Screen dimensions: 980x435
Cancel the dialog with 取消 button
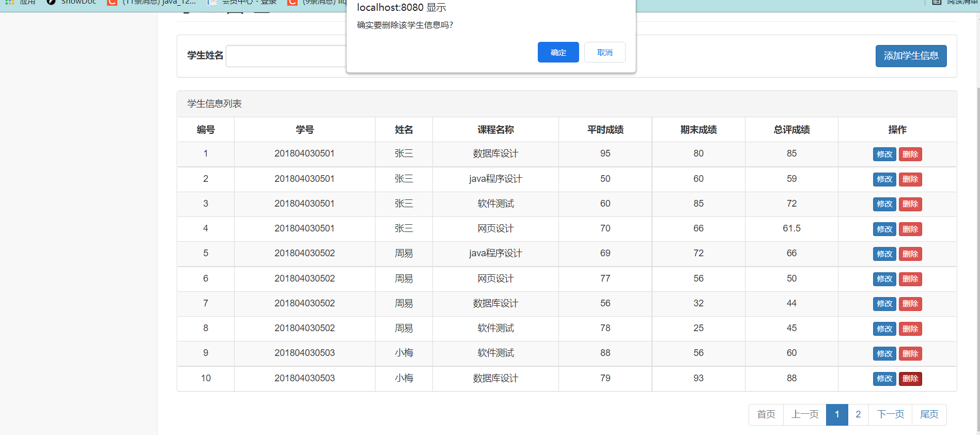604,52
